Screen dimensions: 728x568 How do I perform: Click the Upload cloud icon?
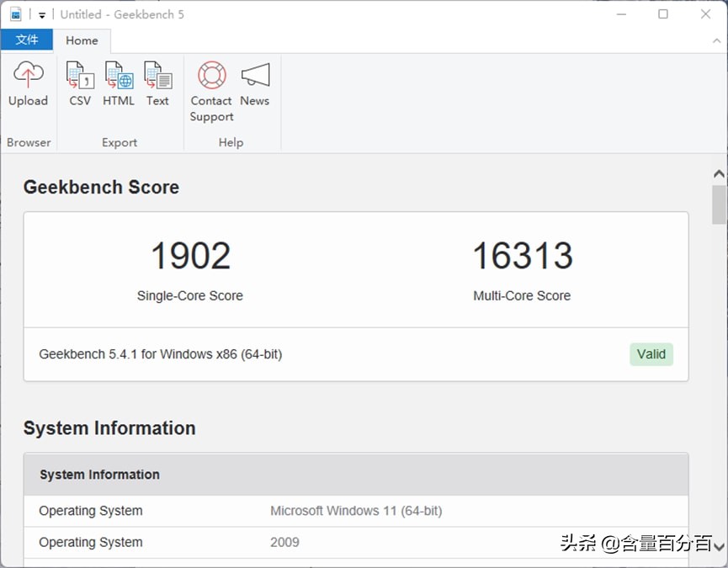[x=28, y=77]
